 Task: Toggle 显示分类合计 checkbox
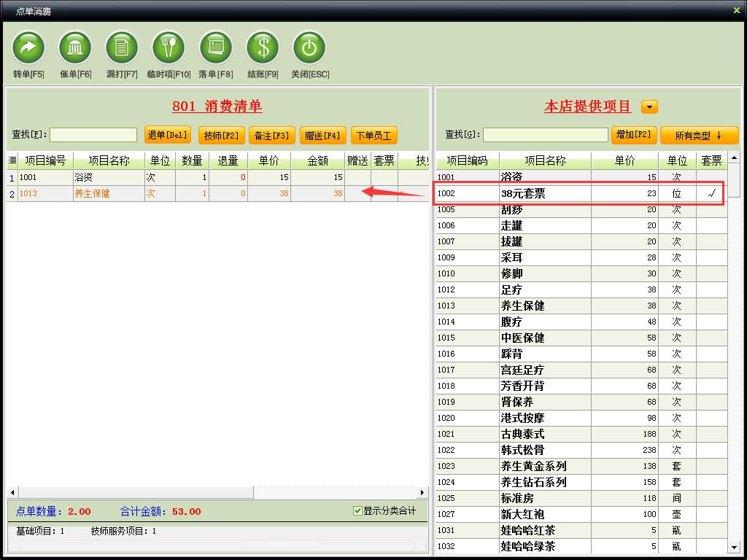coord(357,511)
